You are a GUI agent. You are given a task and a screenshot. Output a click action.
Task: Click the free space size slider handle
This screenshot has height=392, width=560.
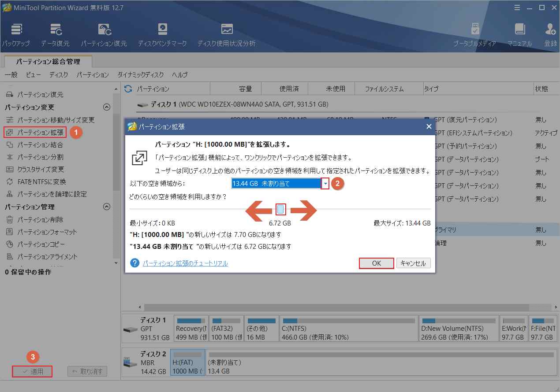pos(280,209)
